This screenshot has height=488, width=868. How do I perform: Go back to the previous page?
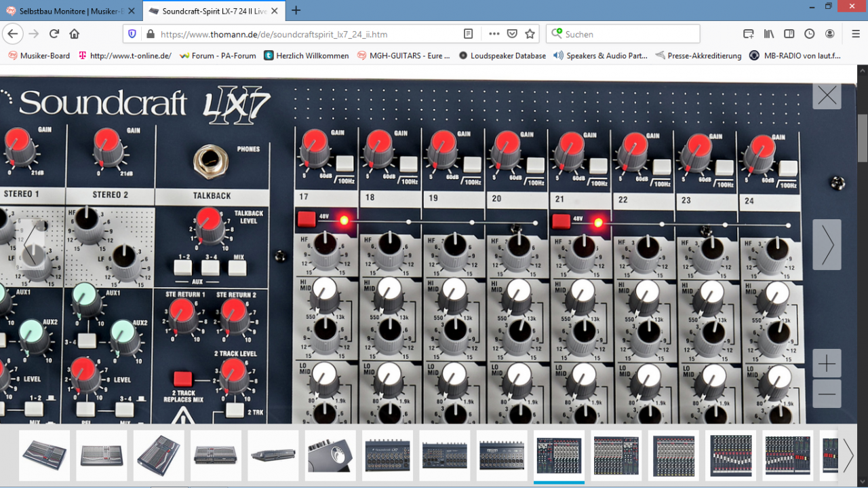coord(13,34)
